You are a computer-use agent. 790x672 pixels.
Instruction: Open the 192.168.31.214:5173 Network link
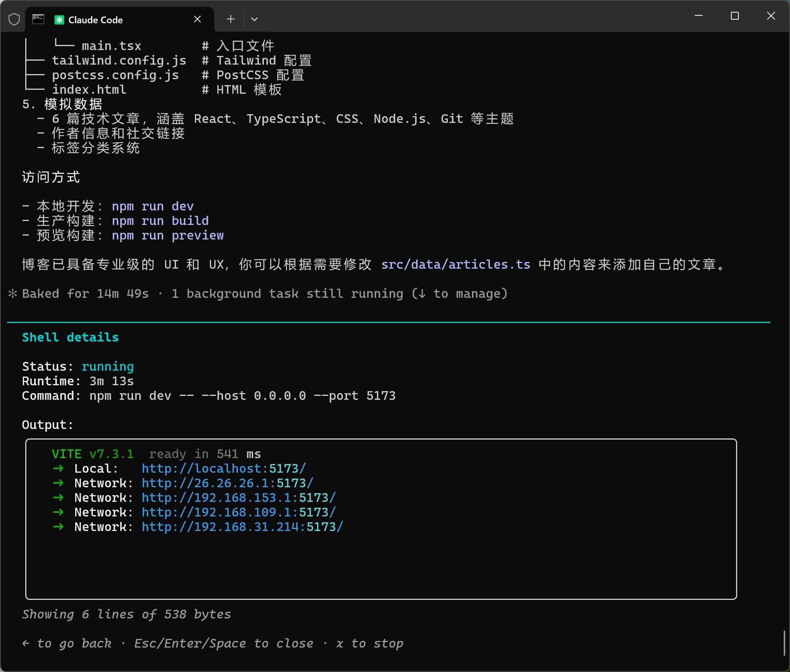[x=242, y=527]
